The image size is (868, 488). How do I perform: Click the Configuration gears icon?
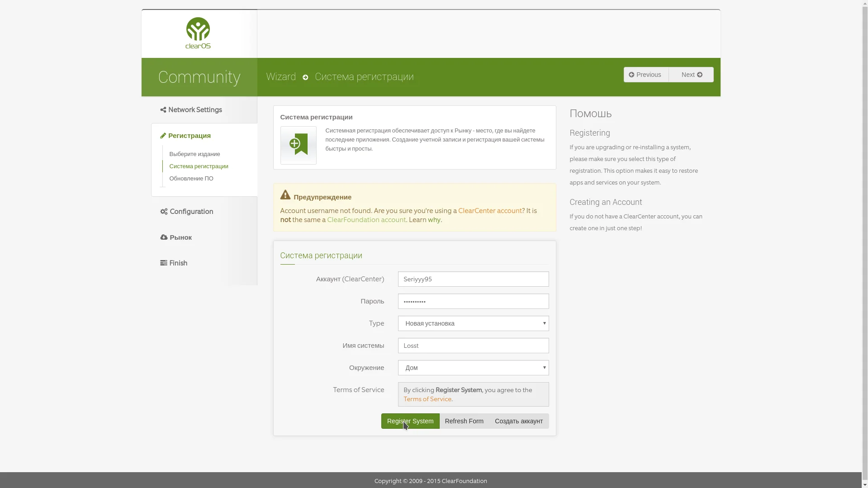pyautogui.click(x=164, y=212)
